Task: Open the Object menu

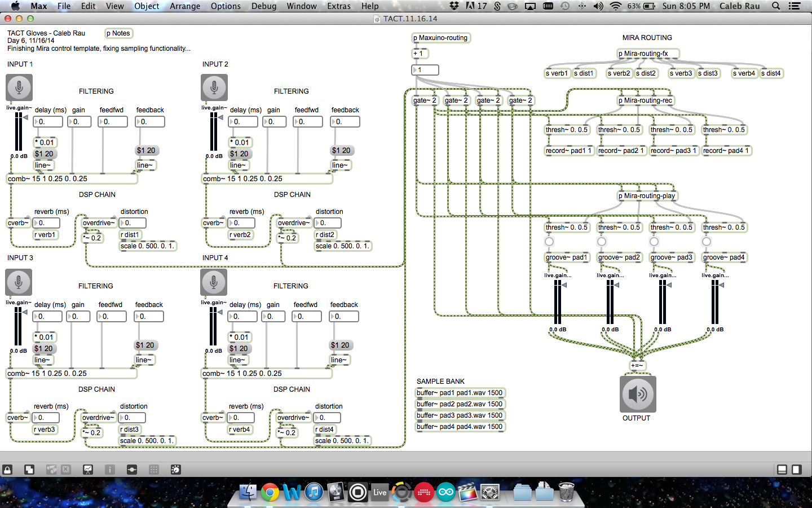Action: pyautogui.click(x=147, y=6)
